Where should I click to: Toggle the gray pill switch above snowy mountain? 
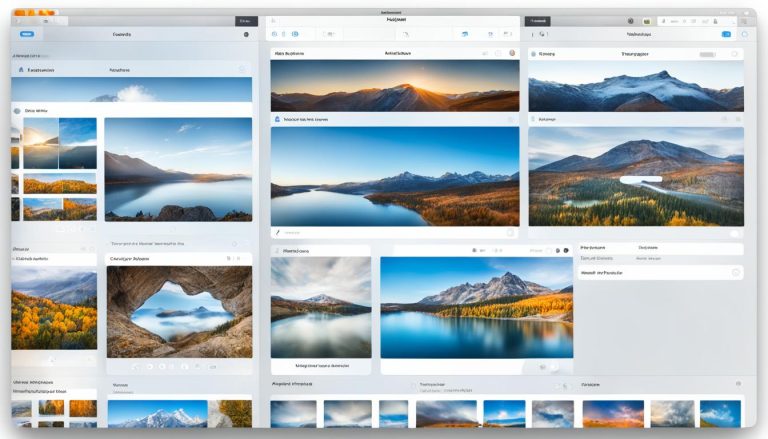(707, 54)
